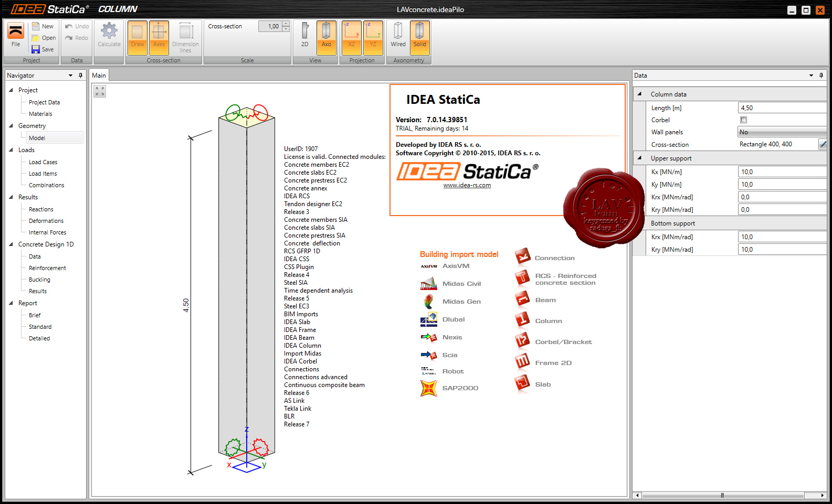The width and height of the screenshot is (832, 504).
Task: Launch the Slab module
Action: [533, 384]
